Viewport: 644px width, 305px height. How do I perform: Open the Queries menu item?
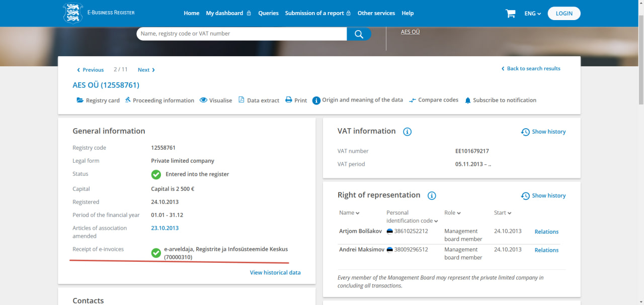pyautogui.click(x=268, y=13)
